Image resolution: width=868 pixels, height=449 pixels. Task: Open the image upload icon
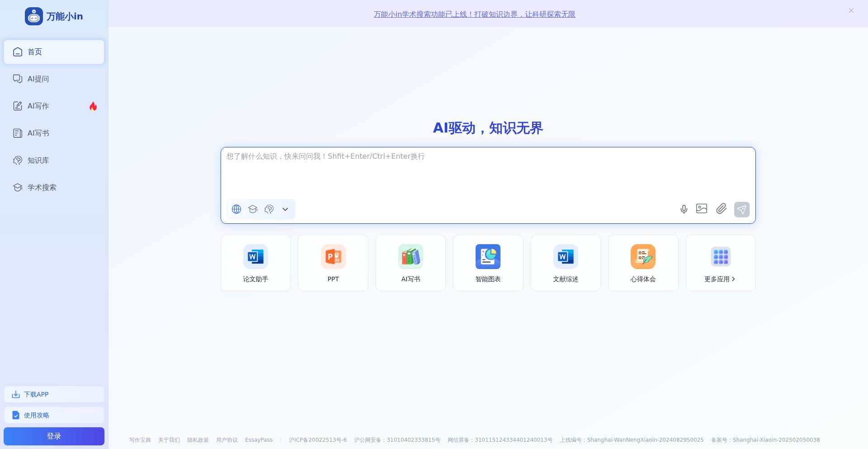(702, 209)
